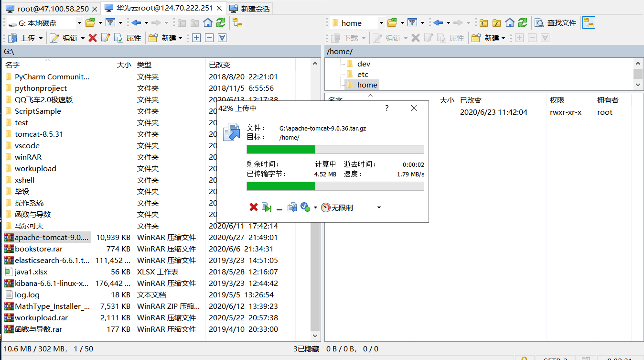Click the lower overall progress bar
The image size is (644, 360).
(x=335, y=186)
